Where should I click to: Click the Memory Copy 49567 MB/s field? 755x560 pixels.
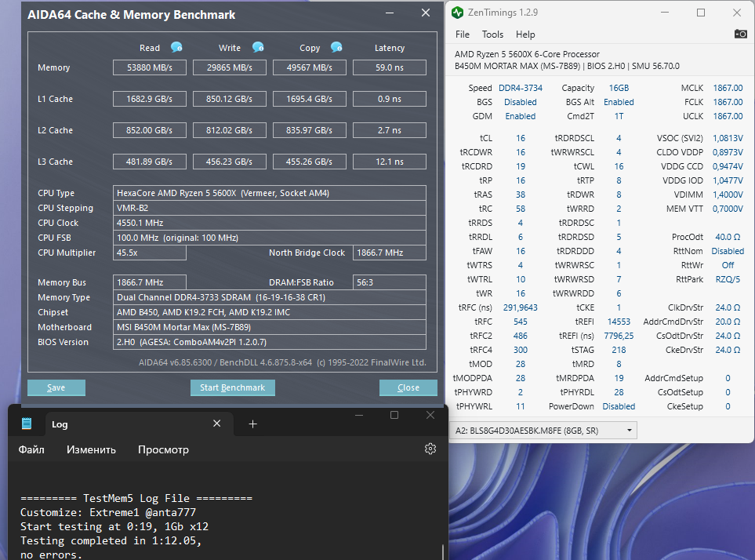point(310,67)
